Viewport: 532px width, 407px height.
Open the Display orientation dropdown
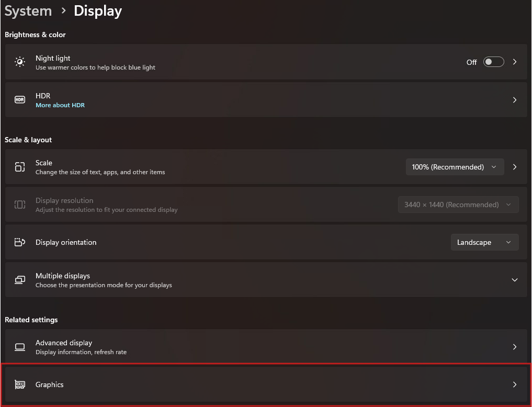[484, 242]
